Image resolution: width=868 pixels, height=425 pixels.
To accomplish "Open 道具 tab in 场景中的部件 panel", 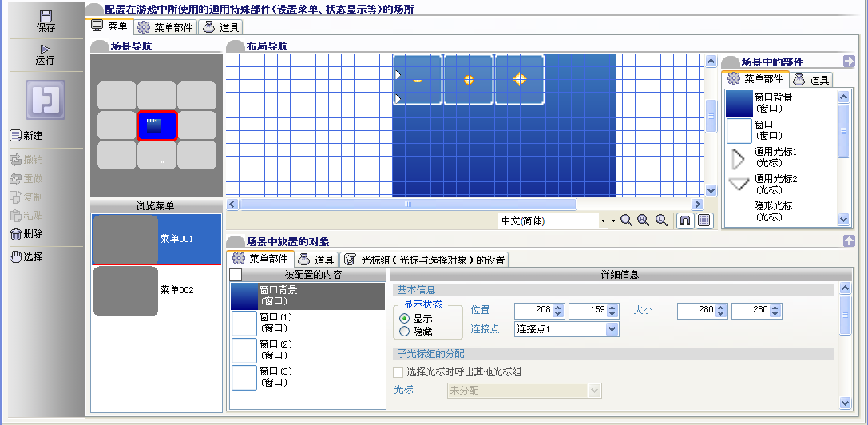I will pyautogui.click(x=811, y=80).
